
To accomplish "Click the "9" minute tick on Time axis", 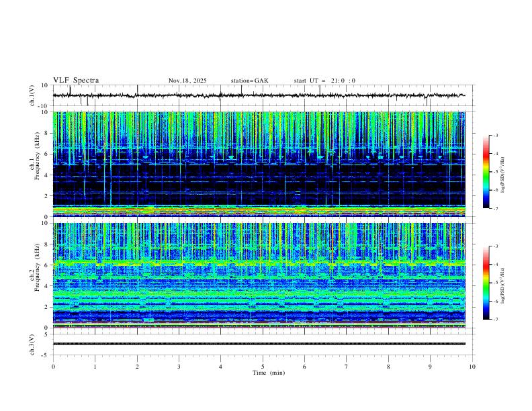I will click(430, 367).
